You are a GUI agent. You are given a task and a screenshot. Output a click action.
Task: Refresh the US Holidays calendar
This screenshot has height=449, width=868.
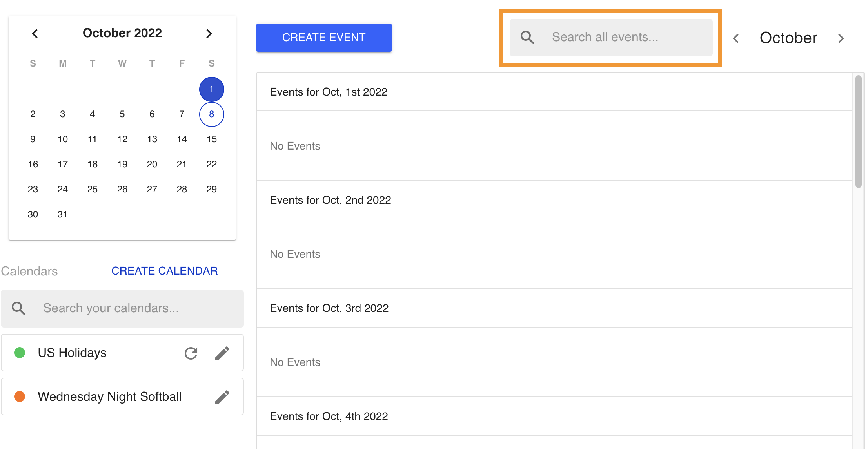coord(191,353)
